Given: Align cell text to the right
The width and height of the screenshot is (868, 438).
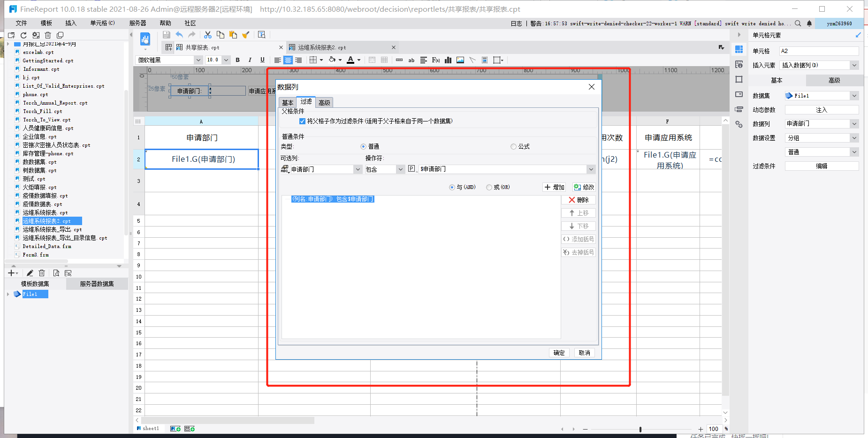Looking at the screenshot, I should (298, 60).
